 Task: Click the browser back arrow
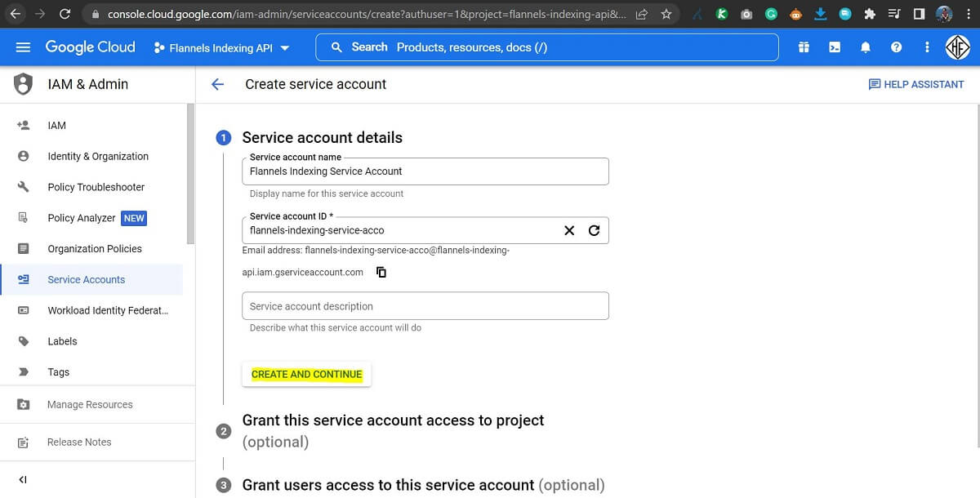[x=16, y=14]
